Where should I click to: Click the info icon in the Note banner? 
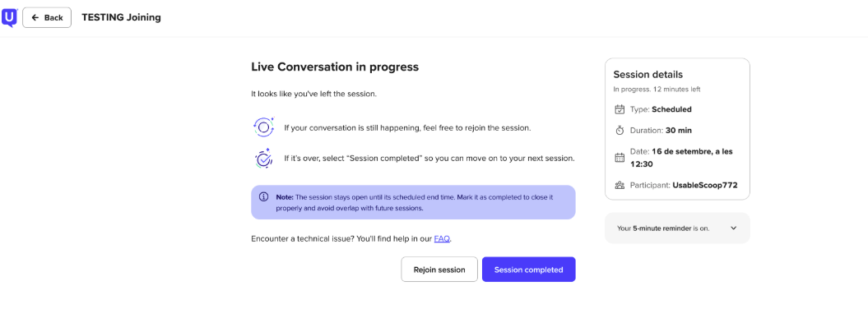point(263,197)
